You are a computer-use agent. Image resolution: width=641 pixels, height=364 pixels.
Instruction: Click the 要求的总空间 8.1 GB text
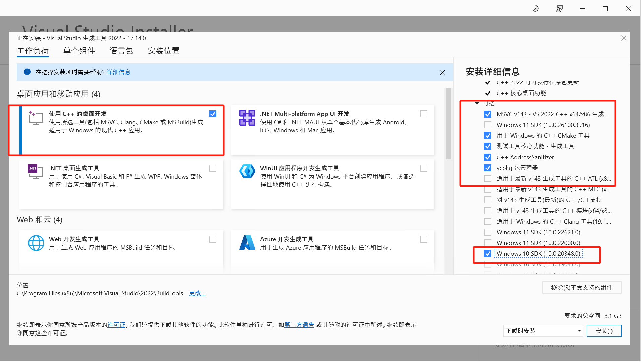593,316
